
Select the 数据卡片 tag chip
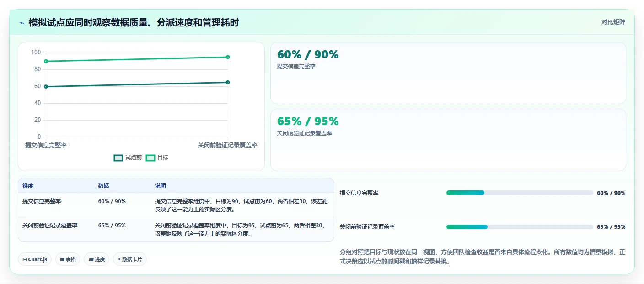click(130, 259)
